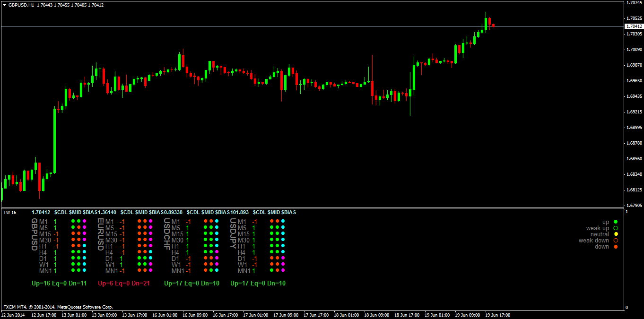The height and width of the screenshot is (319, 644).
Task: Click the yellow 'neutral' legend dot
Action: (x=616, y=234)
